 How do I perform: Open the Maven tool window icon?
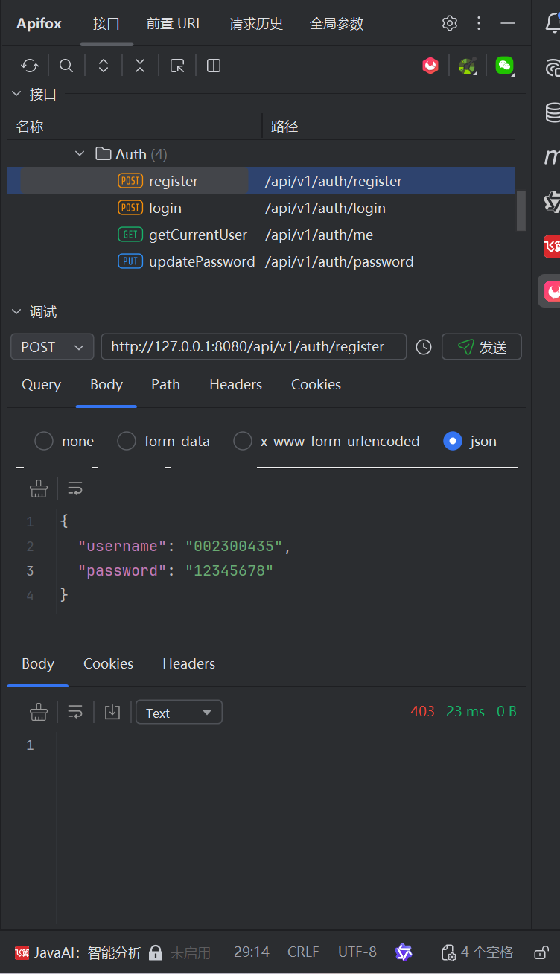tap(552, 156)
